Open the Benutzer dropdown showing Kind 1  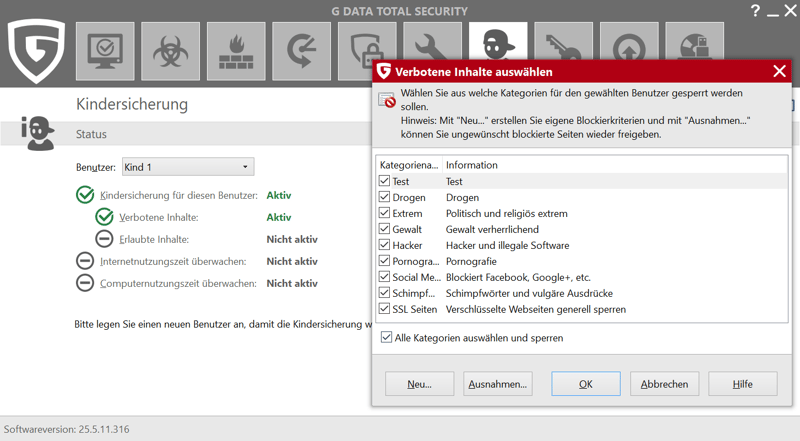[188, 167]
